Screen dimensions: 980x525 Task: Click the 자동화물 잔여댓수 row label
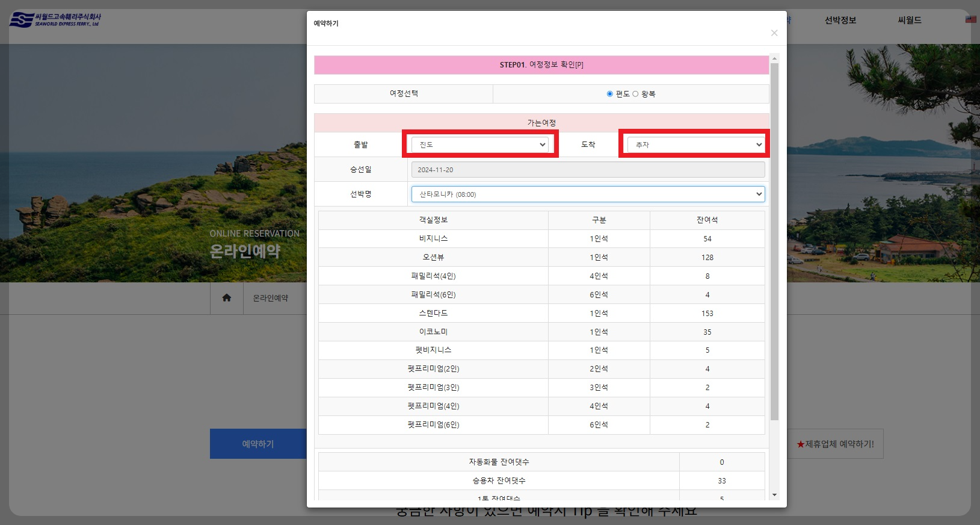pyautogui.click(x=499, y=462)
